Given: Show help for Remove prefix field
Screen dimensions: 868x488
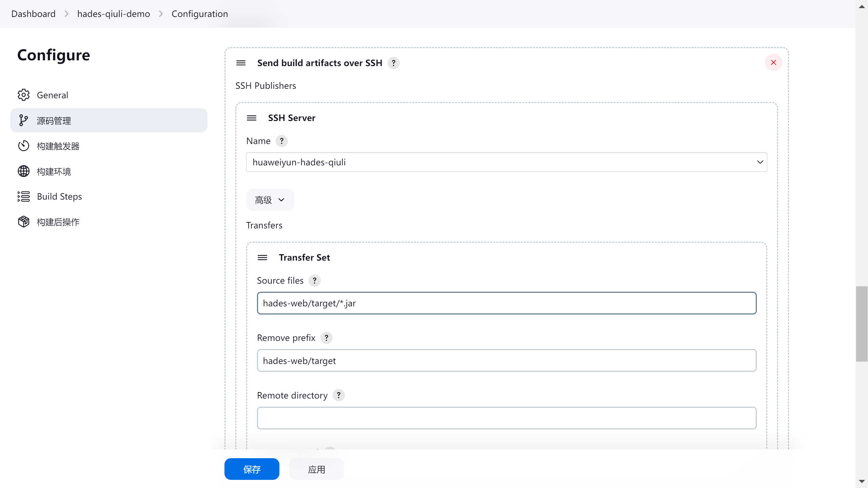Looking at the screenshot, I should pos(326,338).
